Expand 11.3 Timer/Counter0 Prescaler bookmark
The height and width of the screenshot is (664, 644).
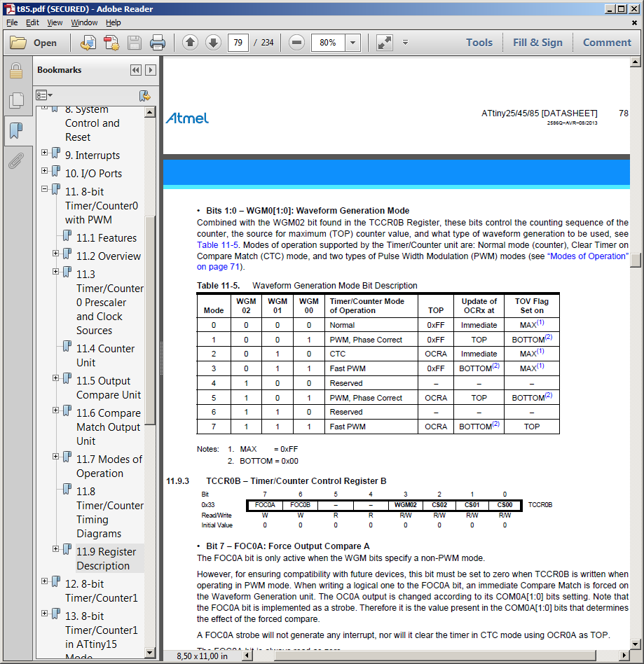point(55,272)
